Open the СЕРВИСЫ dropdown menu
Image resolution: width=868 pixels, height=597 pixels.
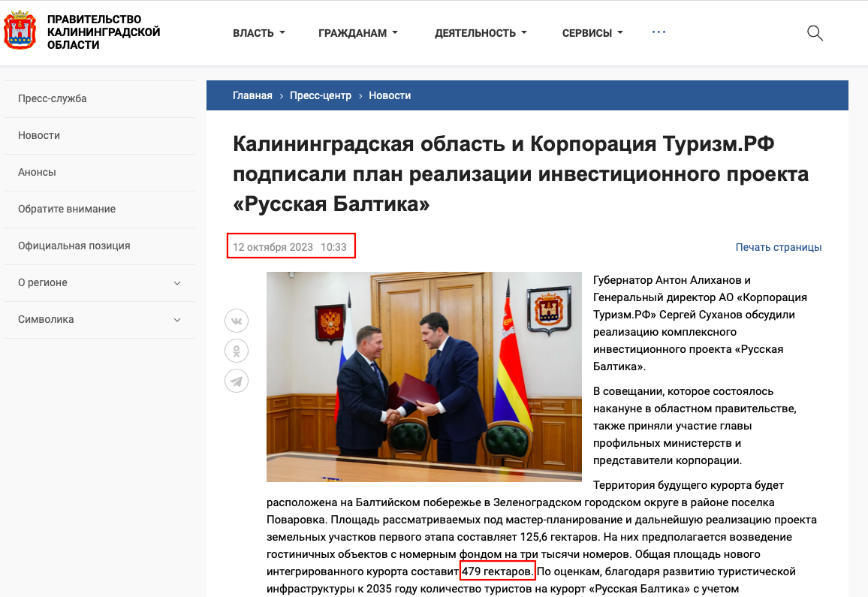[593, 33]
